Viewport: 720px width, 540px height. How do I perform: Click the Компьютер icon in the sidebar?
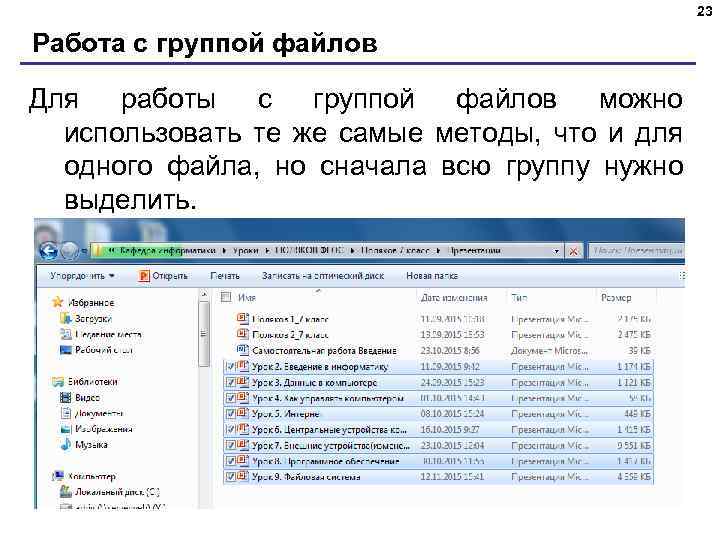coord(58,476)
